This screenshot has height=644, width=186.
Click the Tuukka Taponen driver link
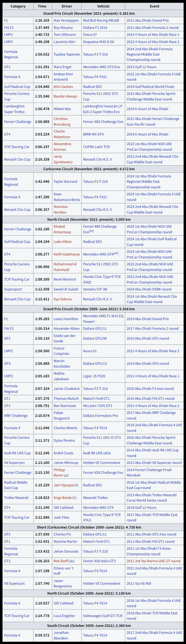(67, 54)
